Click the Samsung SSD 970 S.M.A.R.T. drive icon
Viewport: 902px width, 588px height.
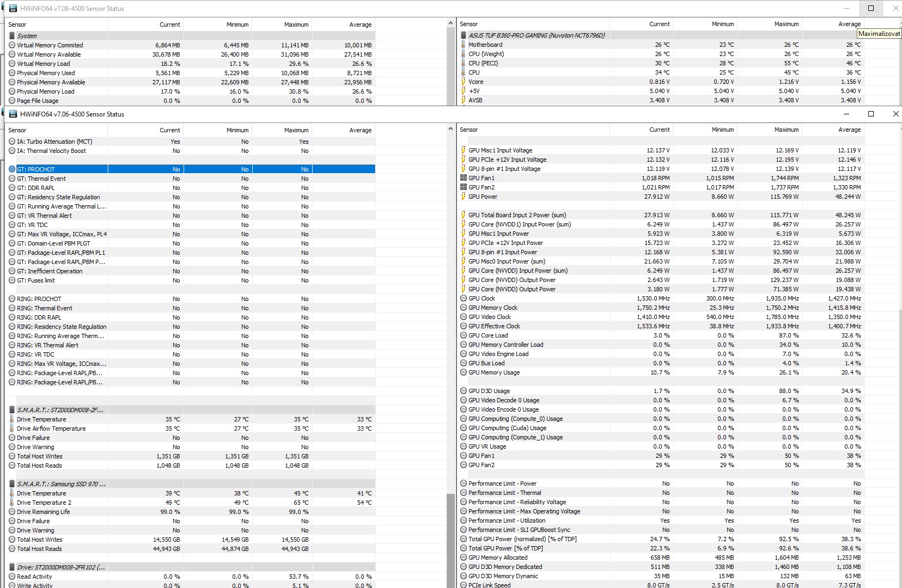click(12, 483)
